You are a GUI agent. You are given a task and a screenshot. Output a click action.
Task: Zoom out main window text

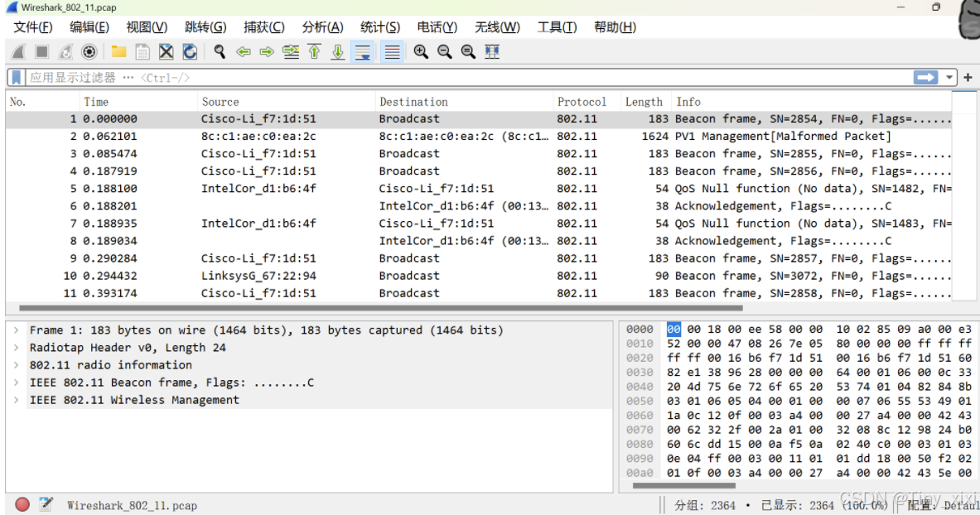click(x=444, y=52)
